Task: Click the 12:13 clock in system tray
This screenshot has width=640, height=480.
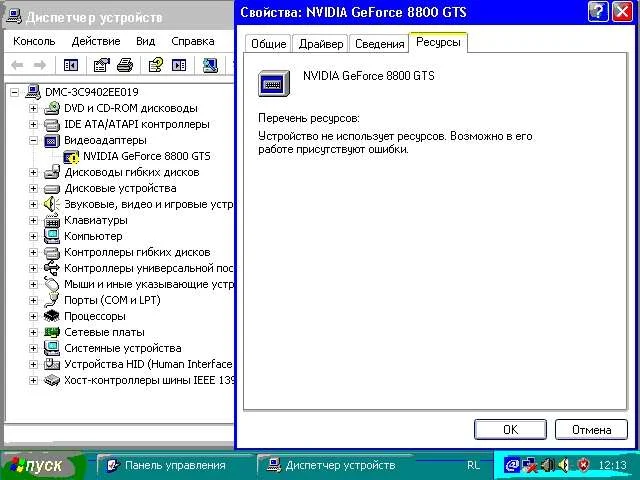Action: 612,465
